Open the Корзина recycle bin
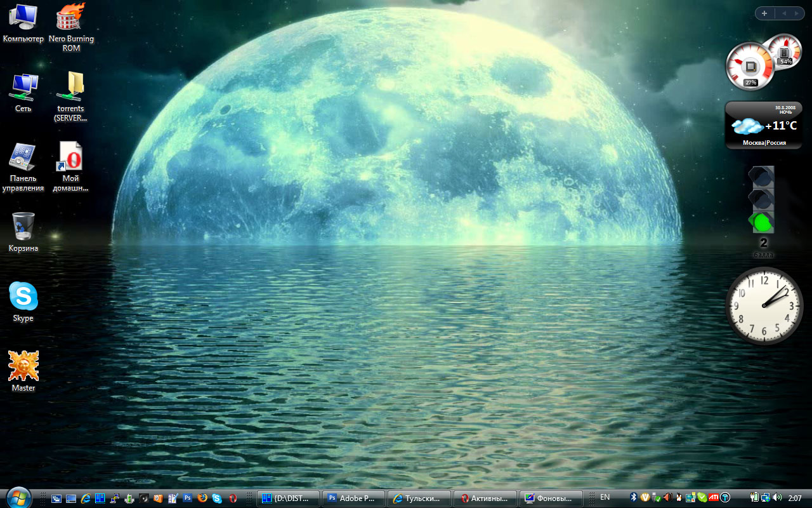 pyautogui.click(x=23, y=232)
